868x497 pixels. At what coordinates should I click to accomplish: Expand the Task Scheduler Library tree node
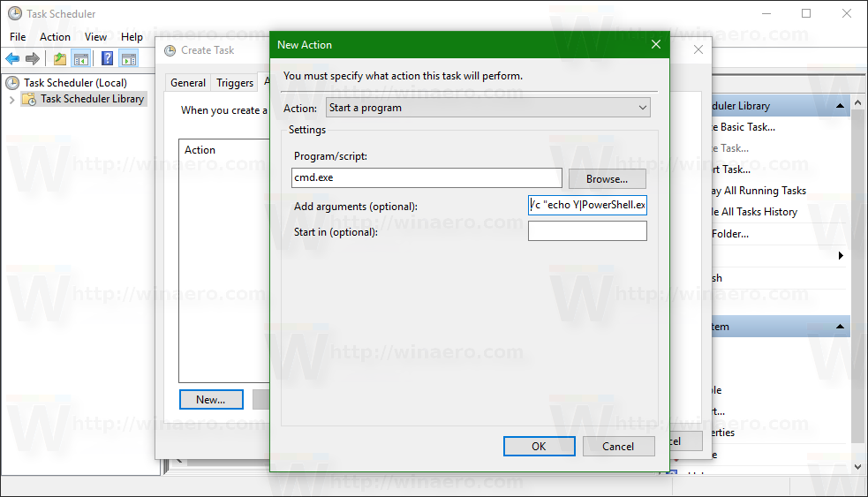11,100
